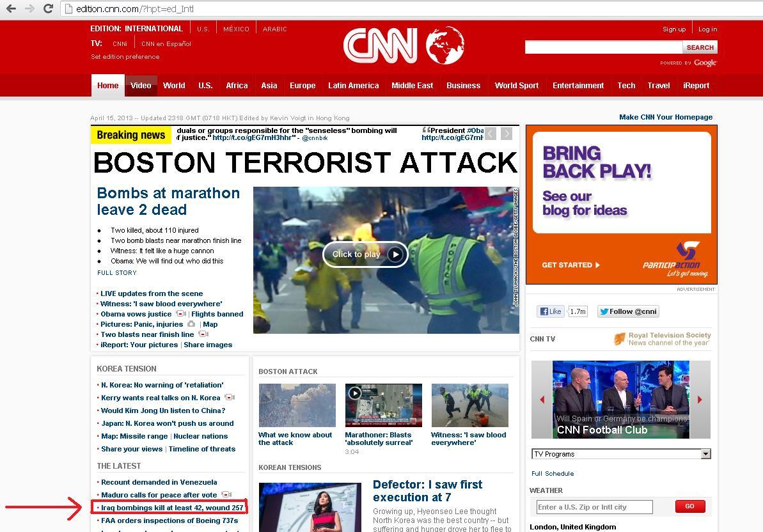Play the Boston marathon video
The image size is (763, 532).
[x=365, y=254]
